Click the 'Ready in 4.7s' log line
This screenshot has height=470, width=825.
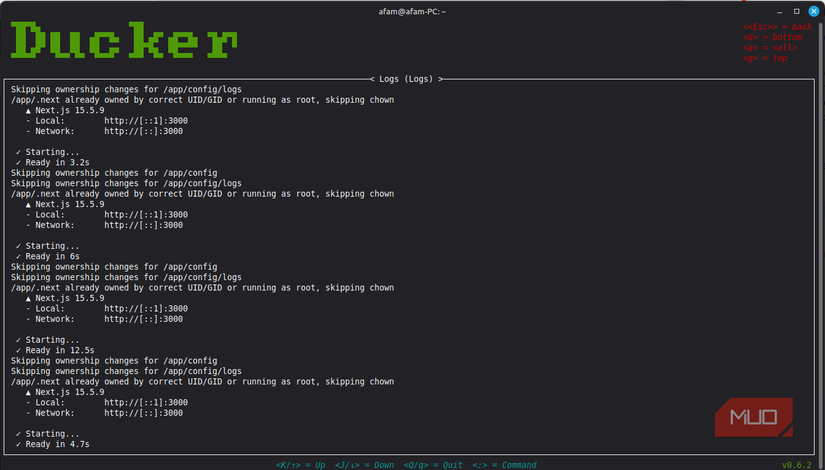point(53,444)
